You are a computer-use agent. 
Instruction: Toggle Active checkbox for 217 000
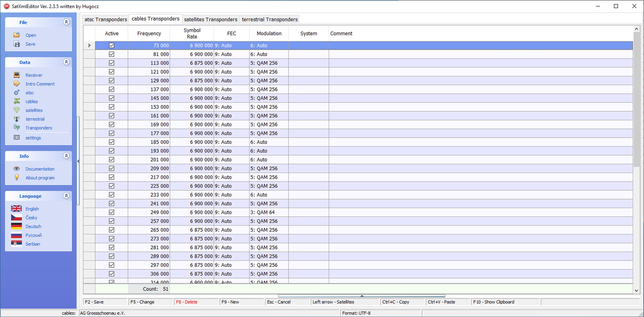pos(111,177)
